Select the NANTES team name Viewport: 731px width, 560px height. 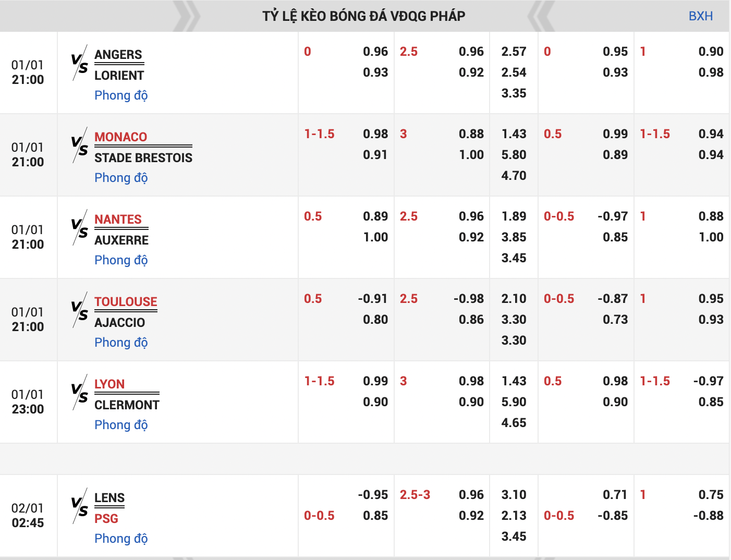pyautogui.click(x=118, y=220)
